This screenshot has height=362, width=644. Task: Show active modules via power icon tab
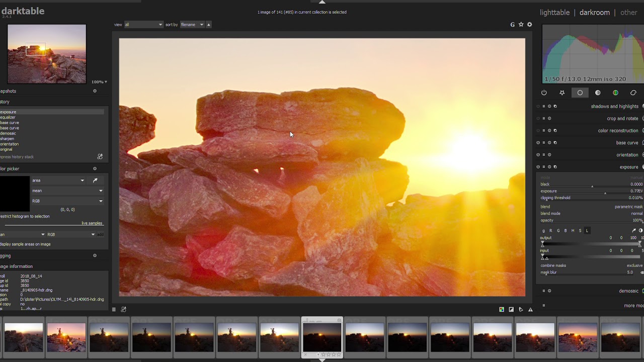pos(544,93)
